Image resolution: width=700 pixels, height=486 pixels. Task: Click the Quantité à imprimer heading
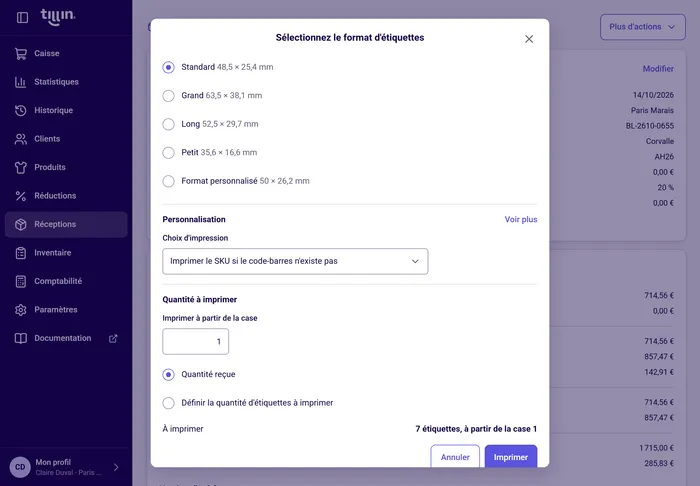pos(200,300)
